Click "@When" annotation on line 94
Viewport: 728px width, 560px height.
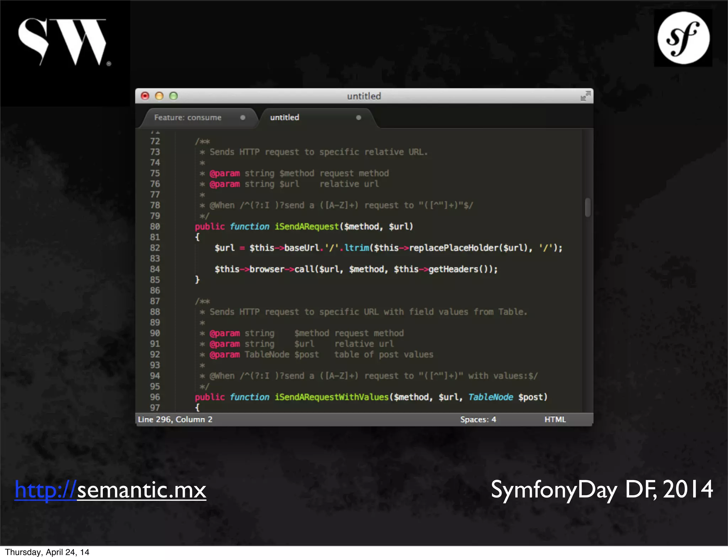click(x=222, y=376)
